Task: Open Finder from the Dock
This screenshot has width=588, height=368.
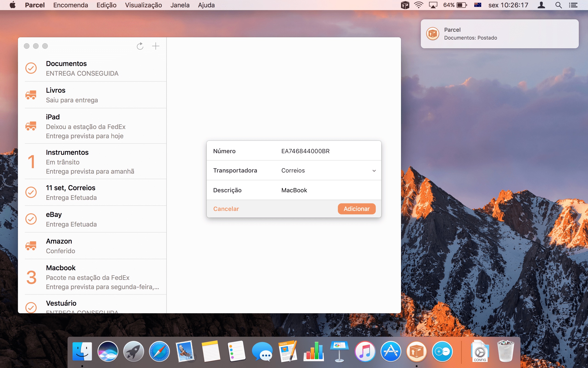Action: [82, 351]
